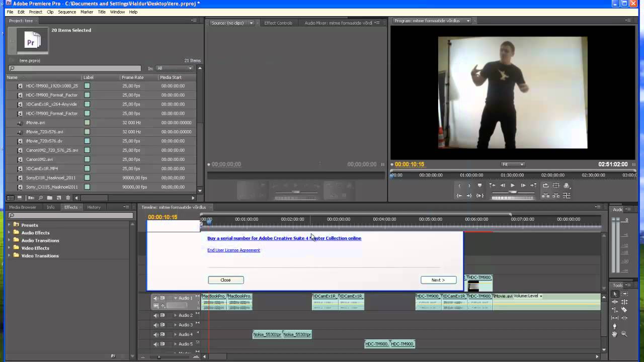The image size is (644, 362).
Task: Select the Ripple Edit tool
Action: click(615, 302)
